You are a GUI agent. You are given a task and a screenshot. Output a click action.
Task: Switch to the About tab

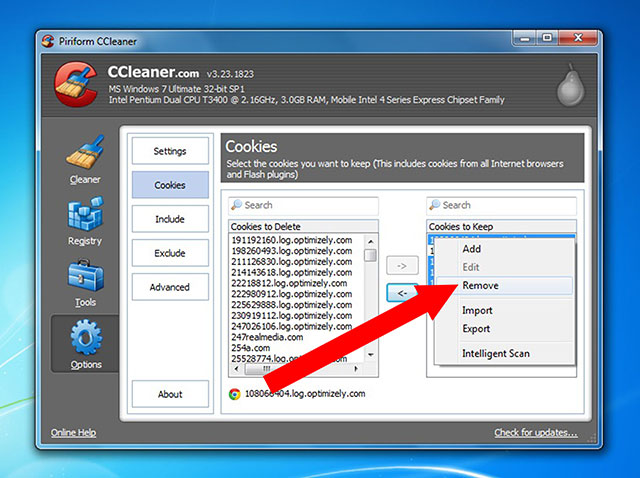point(170,394)
